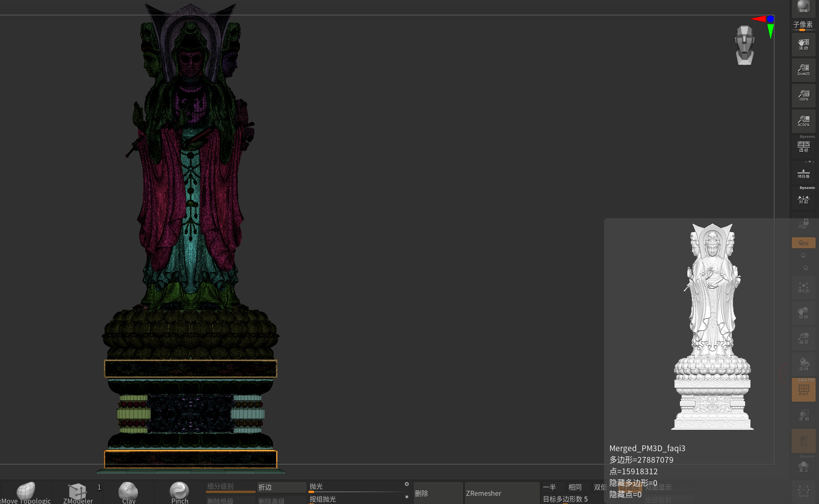The image size is (819, 504).
Task: Select the Clay brush
Action: click(x=128, y=492)
